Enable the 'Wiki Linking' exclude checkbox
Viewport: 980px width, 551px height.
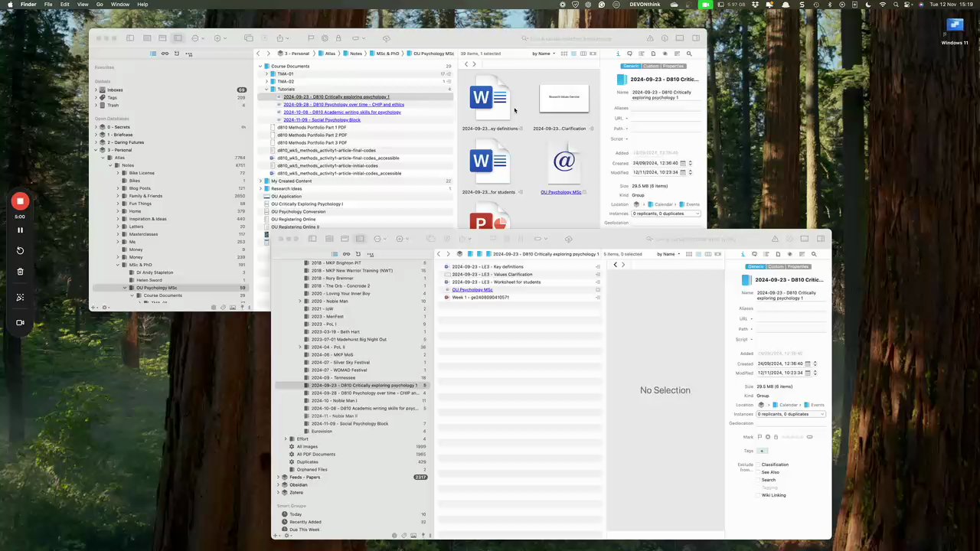(758, 495)
